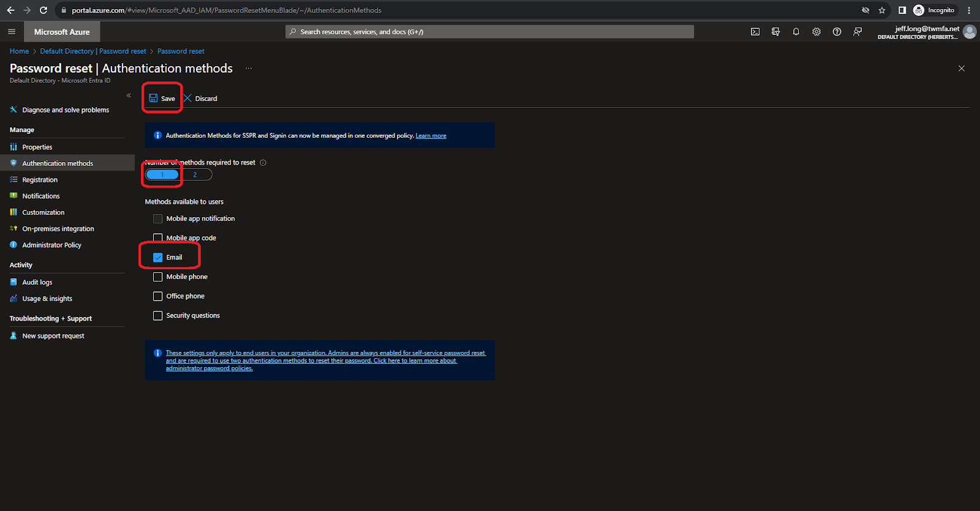This screenshot has height=511, width=980.
Task: Click the Microsoft Azure home logo
Action: (62, 32)
